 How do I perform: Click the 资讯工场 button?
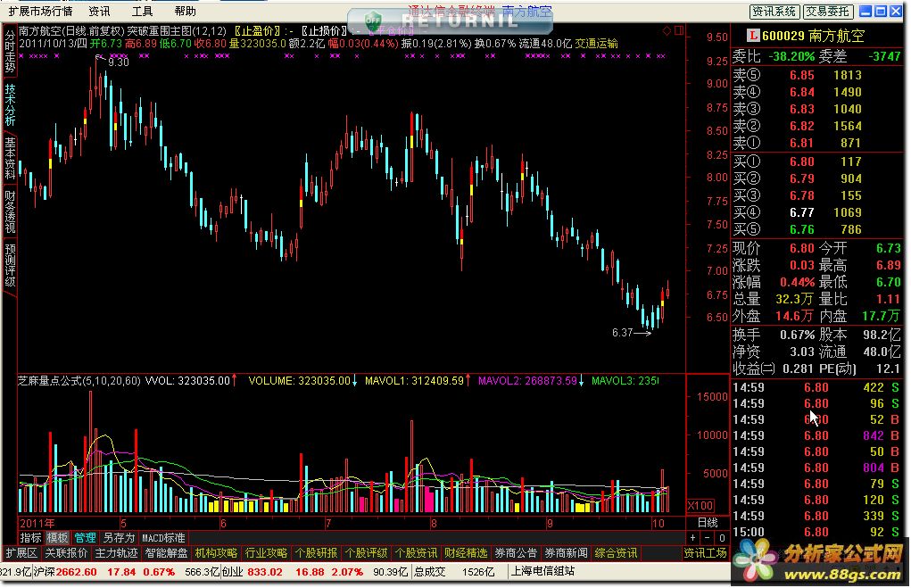[705, 553]
